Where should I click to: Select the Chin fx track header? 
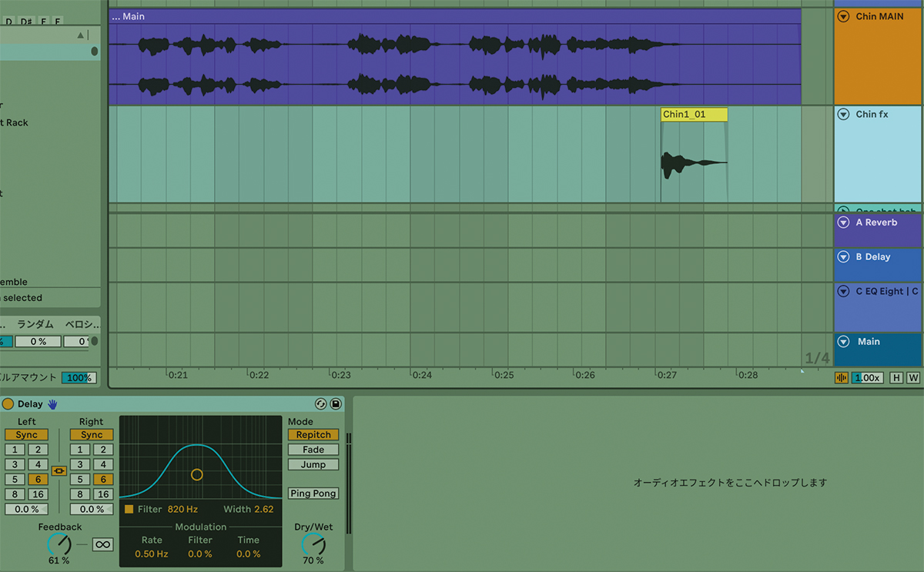pyautogui.click(x=878, y=155)
